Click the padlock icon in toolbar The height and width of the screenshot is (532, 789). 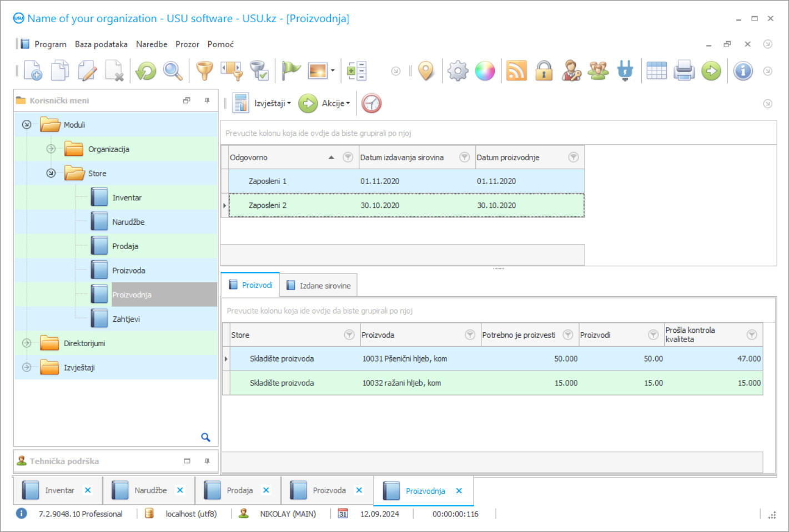tap(544, 71)
